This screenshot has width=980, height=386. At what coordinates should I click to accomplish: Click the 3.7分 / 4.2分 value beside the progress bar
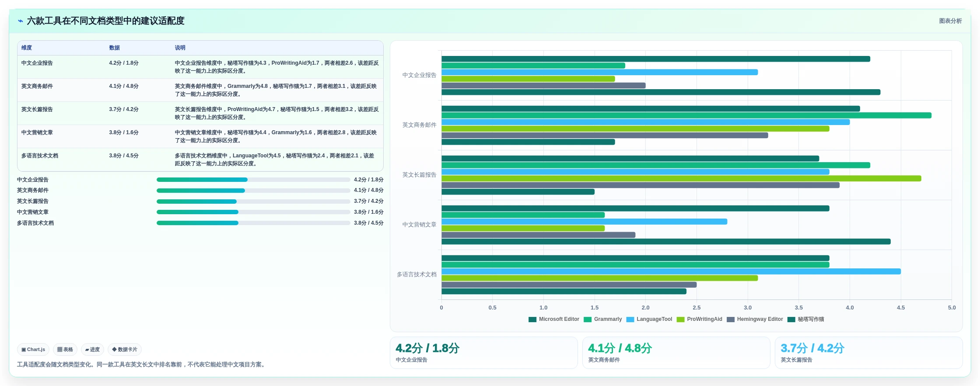click(369, 202)
